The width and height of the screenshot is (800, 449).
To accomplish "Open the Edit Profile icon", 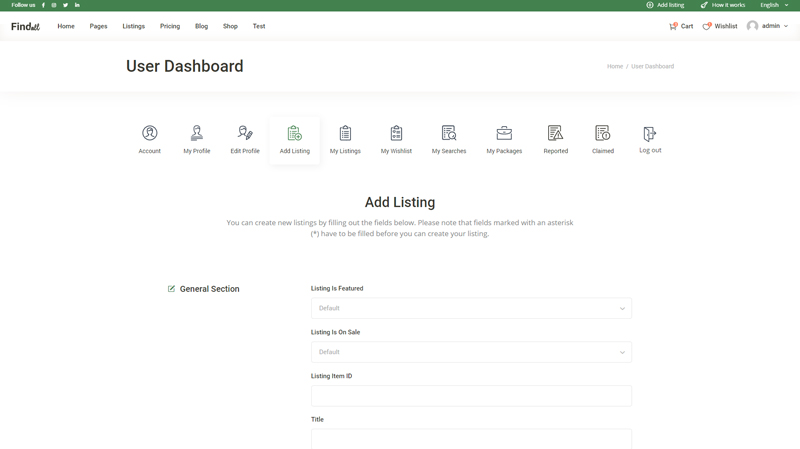I will [245, 134].
